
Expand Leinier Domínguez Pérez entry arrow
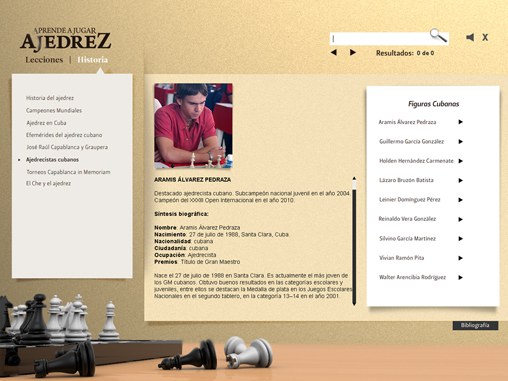click(x=460, y=200)
